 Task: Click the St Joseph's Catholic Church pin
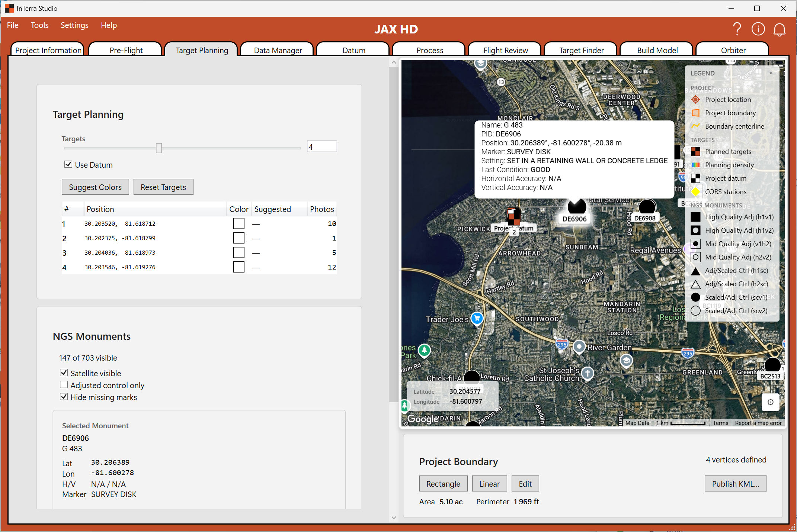588,373
